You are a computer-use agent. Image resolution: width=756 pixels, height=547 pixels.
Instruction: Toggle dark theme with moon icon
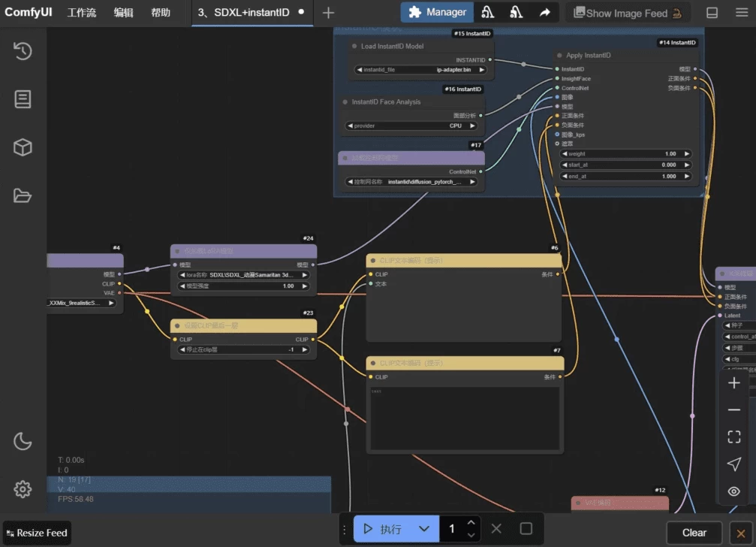[x=23, y=441]
